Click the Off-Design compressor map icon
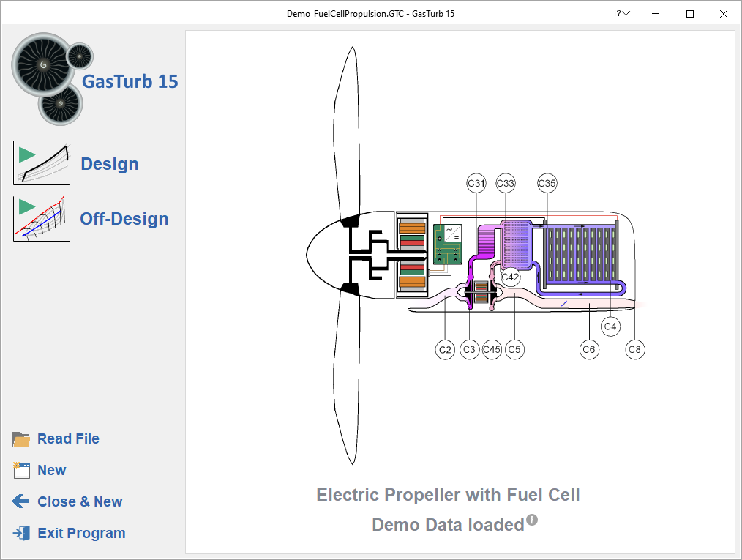The image size is (742, 560). pyautogui.click(x=42, y=219)
